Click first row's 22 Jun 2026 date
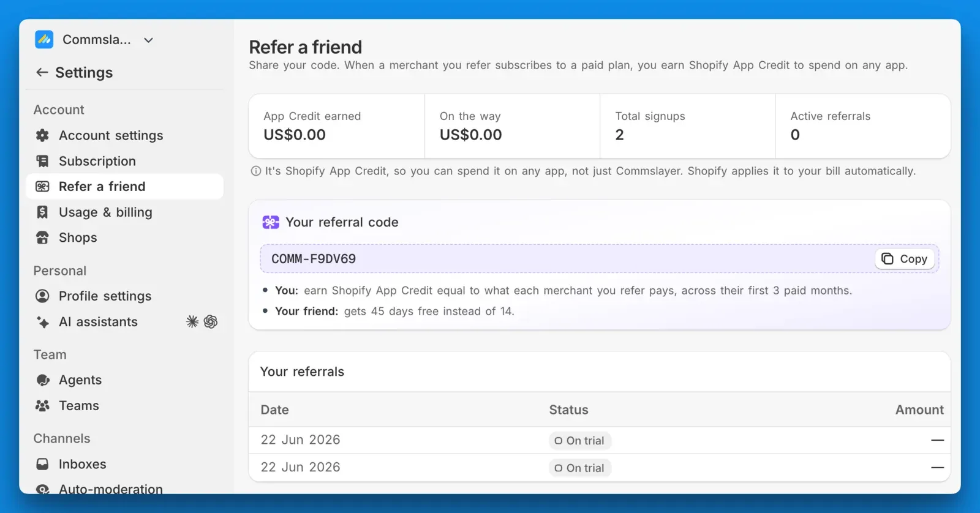Image resolution: width=980 pixels, height=513 pixels. (x=300, y=440)
